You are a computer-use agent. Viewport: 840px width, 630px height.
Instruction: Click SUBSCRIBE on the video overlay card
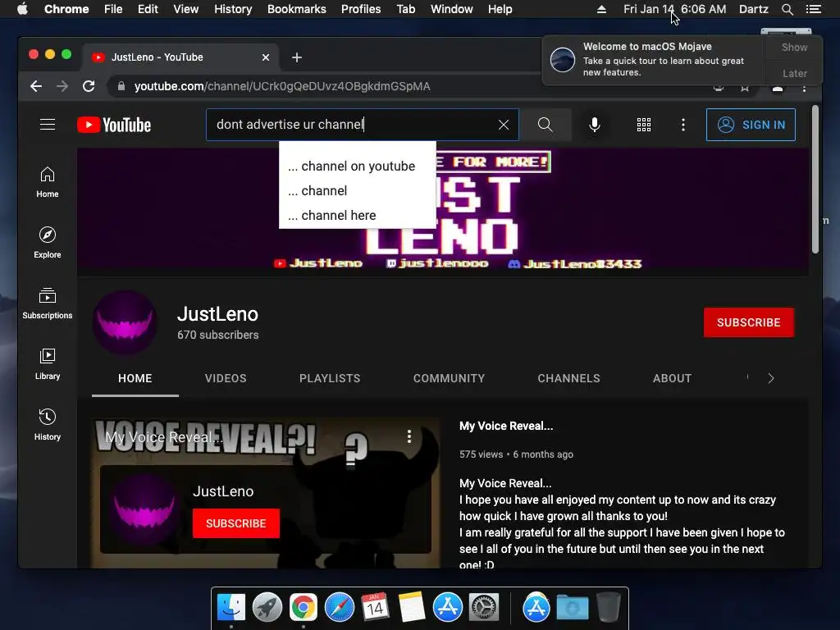point(235,523)
